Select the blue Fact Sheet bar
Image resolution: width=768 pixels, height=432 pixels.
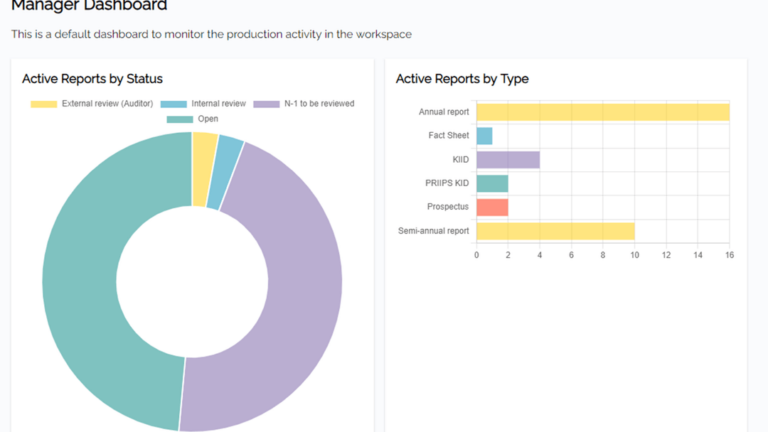point(484,136)
